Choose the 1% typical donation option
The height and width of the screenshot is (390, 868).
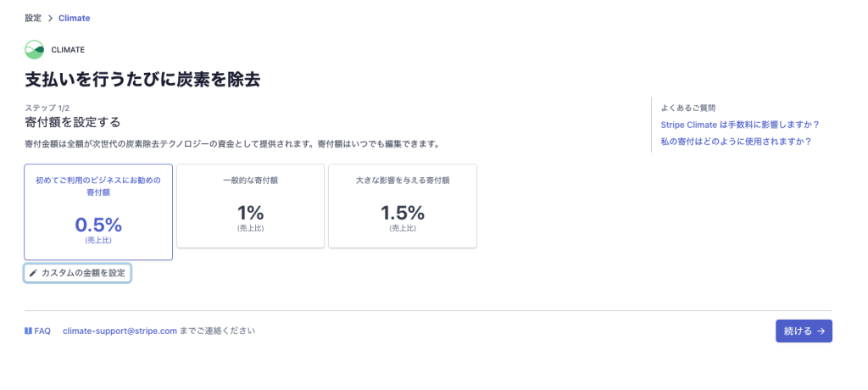[x=250, y=206]
